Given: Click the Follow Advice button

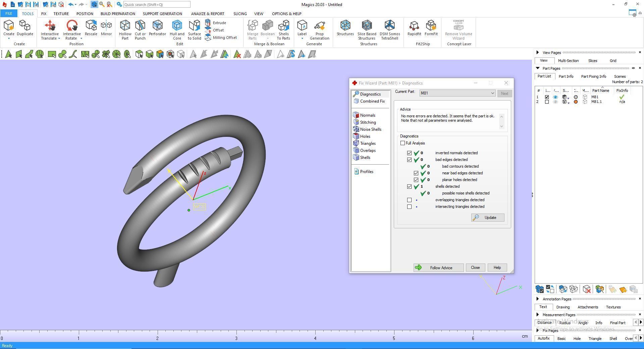Looking at the screenshot, I should pos(438,268).
